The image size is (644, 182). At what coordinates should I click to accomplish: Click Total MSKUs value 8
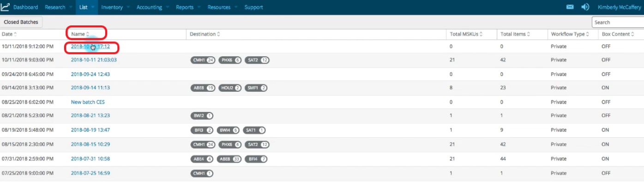tap(451, 88)
